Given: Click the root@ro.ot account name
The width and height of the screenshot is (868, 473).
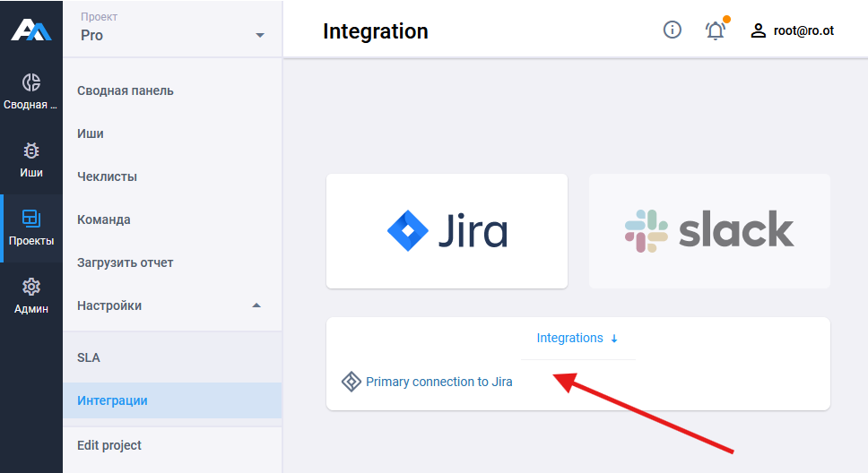Looking at the screenshot, I should coord(803,30).
